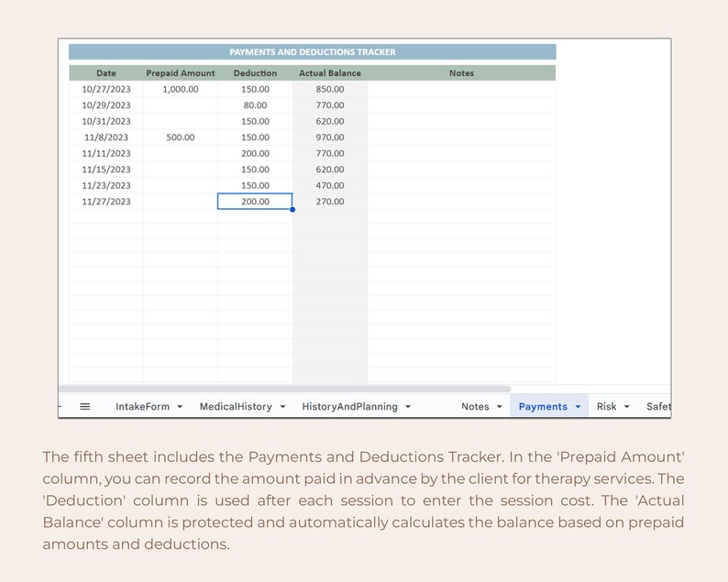Select the 10/27/2023 date cell
This screenshot has height=582, width=728.
[x=106, y=89]
